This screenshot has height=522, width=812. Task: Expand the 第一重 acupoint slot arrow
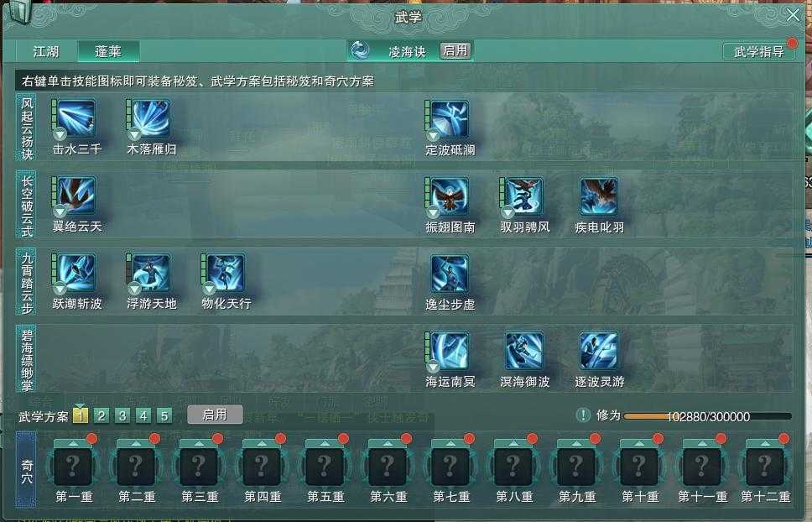tap(73, 444)
